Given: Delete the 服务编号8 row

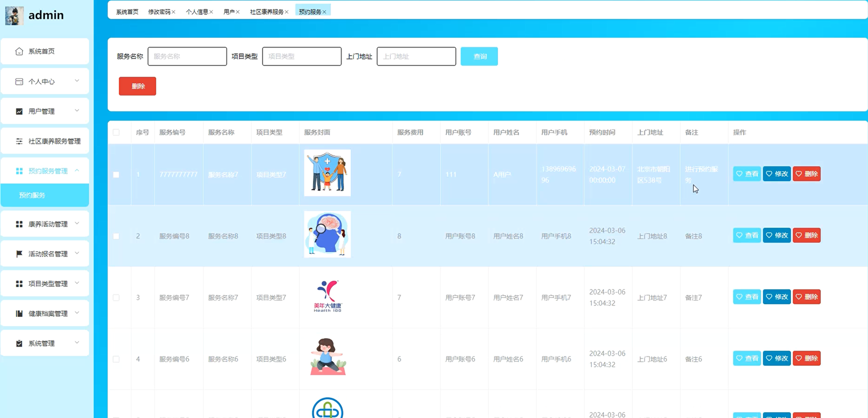Looking at the screenshot, I should pos(807,235).
